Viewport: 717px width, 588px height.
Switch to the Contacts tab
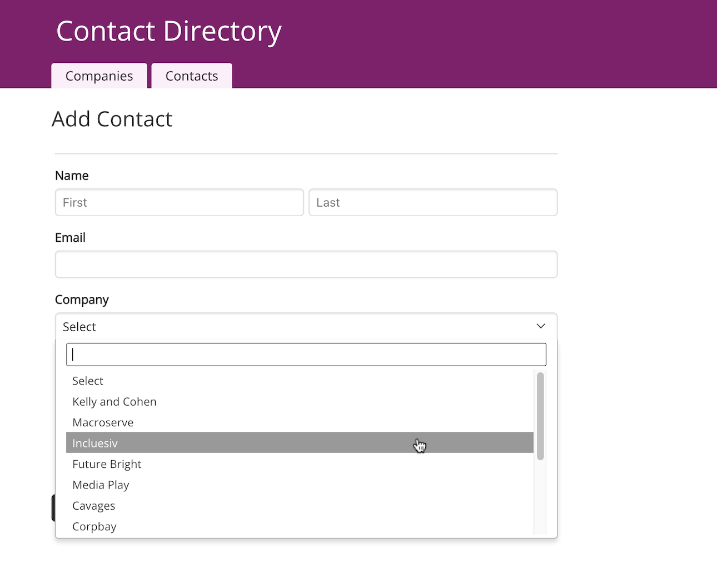[192, 76]
